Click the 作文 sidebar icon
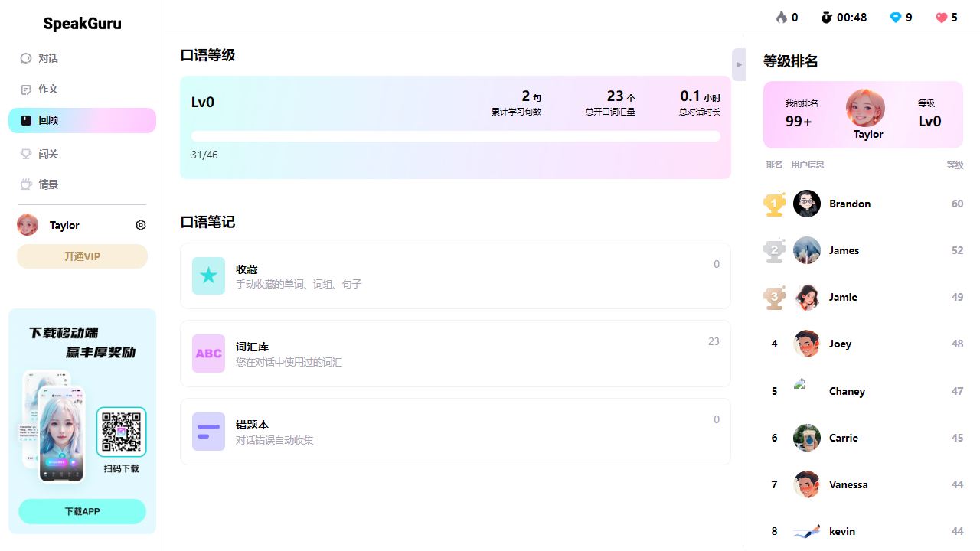Screen dimensions: 980x551 [x=26, y=89]
